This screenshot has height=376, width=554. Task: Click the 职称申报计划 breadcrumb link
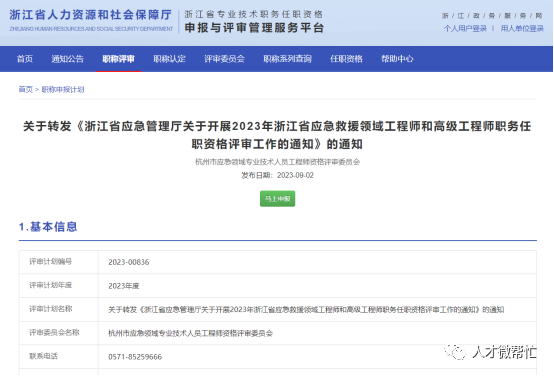tap(63, 89)
